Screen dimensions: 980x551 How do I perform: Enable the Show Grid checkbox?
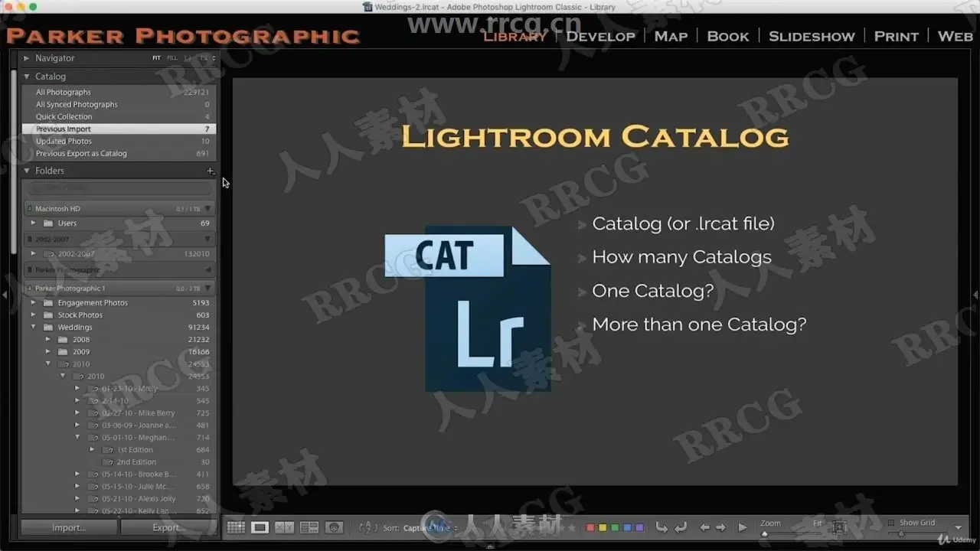pyautogui.click(x=890, y=523)
